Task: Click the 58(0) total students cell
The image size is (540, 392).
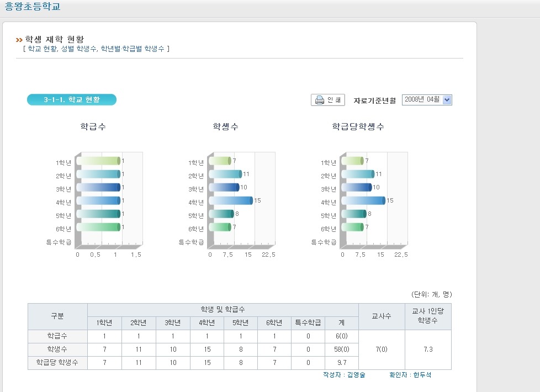Action: pos(342,349)
